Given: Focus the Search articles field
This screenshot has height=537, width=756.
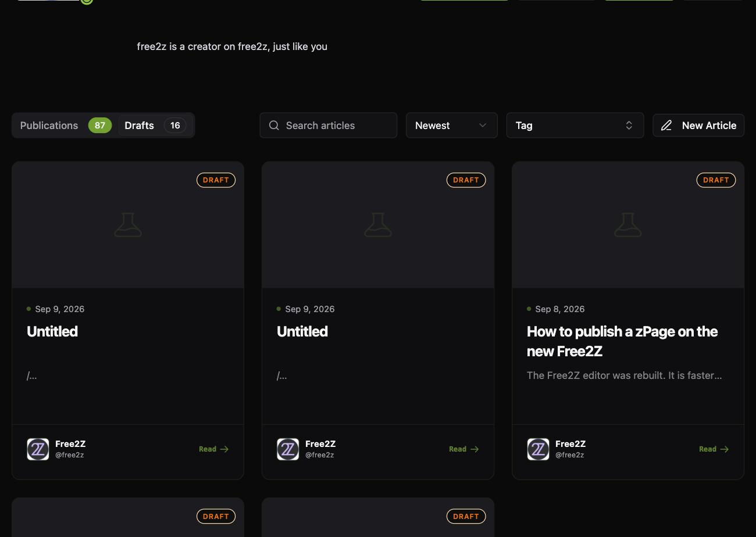Looking at the screenshot, I should pyautogui.click(x=329, y=126).
